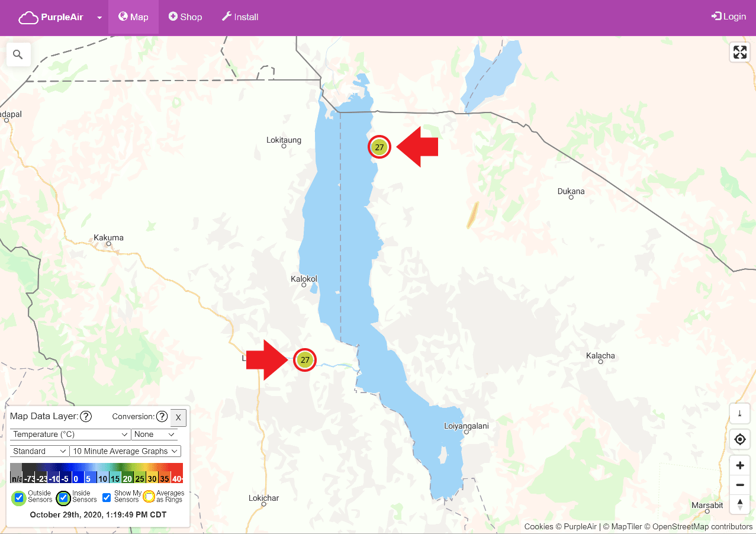Open Conversion help question mark
Image resolution: width=756 pixels, height=534 pixels.
coord(162,417)
